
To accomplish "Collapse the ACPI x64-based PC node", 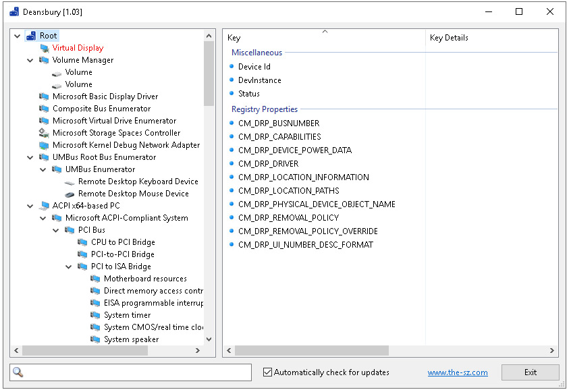I will click(x=30, y=206).
